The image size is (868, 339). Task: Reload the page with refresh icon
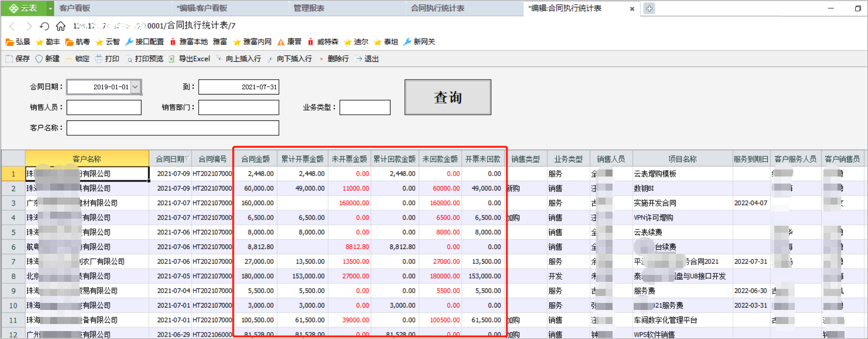[x=44, y=26]
